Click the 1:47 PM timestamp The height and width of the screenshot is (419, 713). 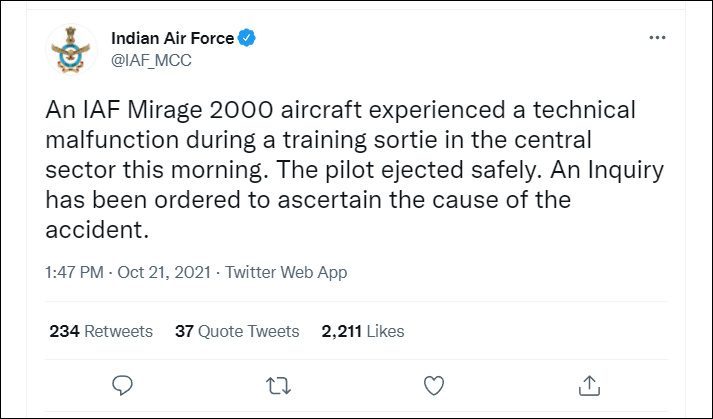[74, 272]
